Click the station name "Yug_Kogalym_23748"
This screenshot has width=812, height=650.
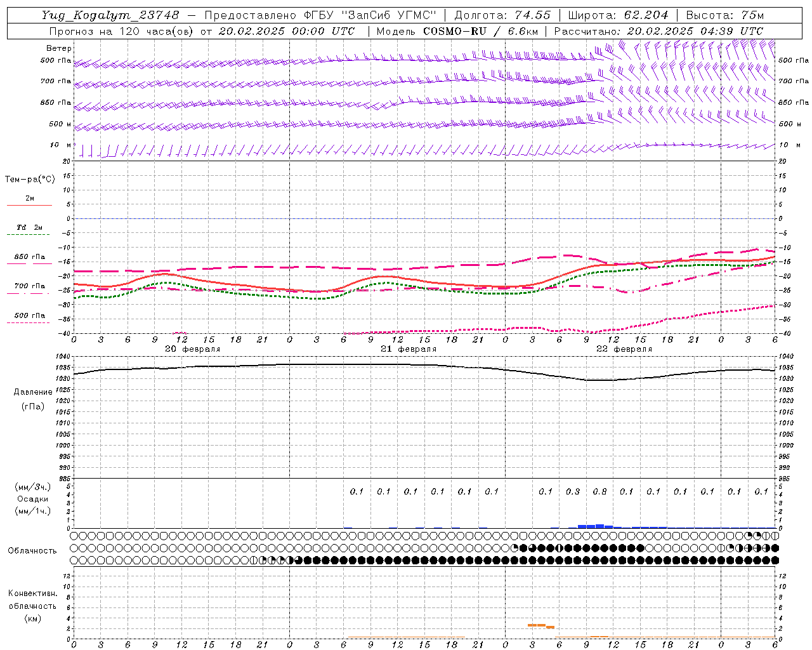pyautogui.click(x=110, y=15)
